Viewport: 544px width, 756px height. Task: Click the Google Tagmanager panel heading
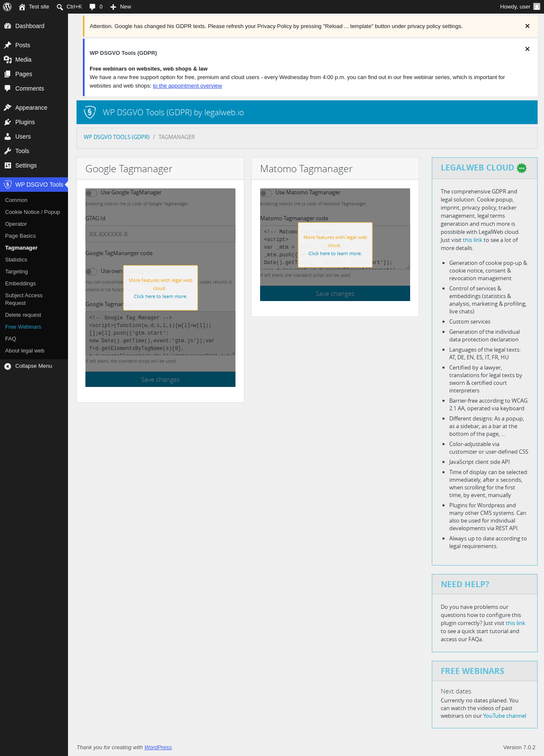tap(129, 169)
